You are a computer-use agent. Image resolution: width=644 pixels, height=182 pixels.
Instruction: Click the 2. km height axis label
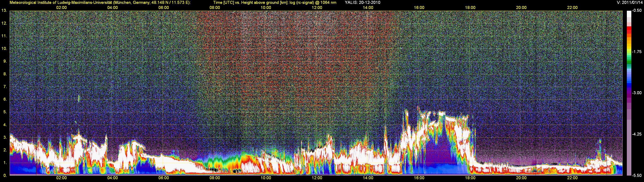5,150
